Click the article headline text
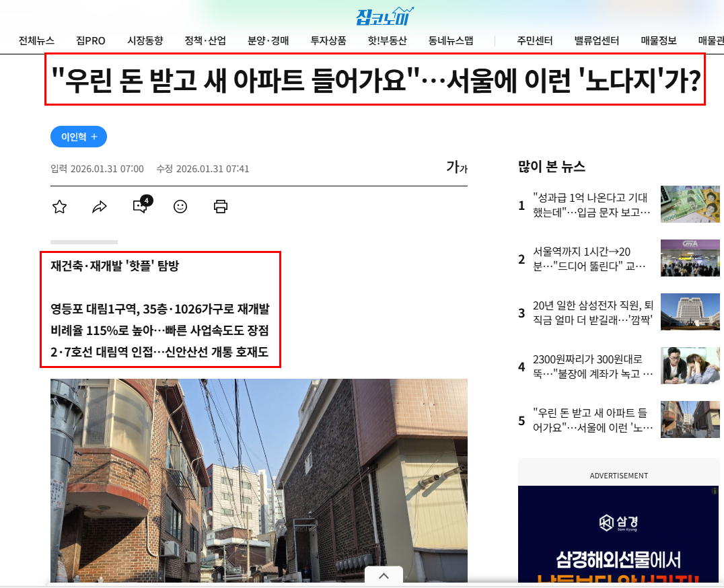This screenshot has width=724, height=588. (x=375, y=80)
